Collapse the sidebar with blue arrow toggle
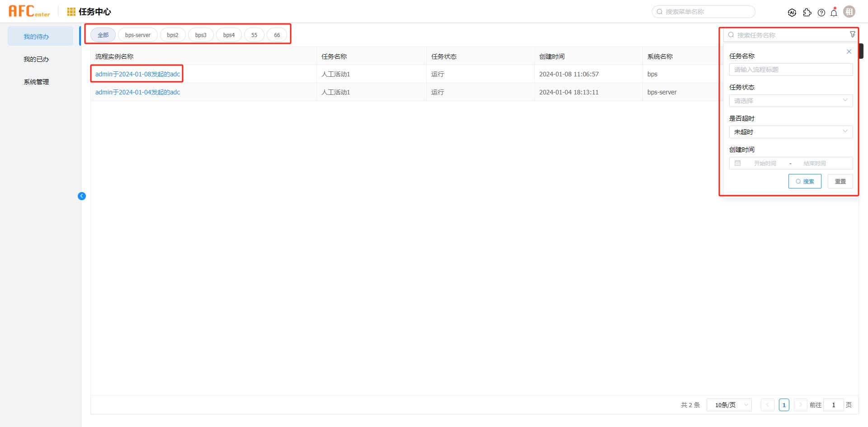This screenshot has height=427, width=868. click(x=82, y=196)
